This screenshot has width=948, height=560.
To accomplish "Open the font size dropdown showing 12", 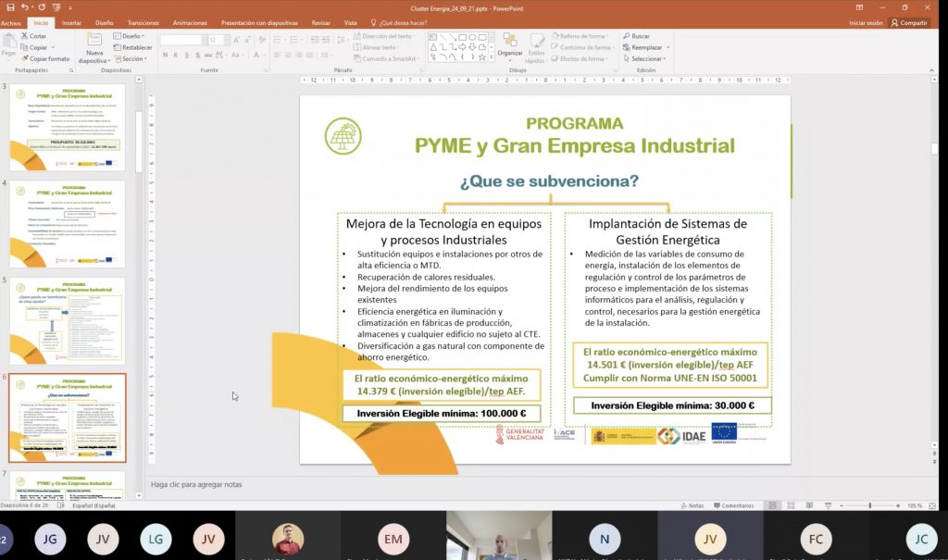I will [218, 40].
